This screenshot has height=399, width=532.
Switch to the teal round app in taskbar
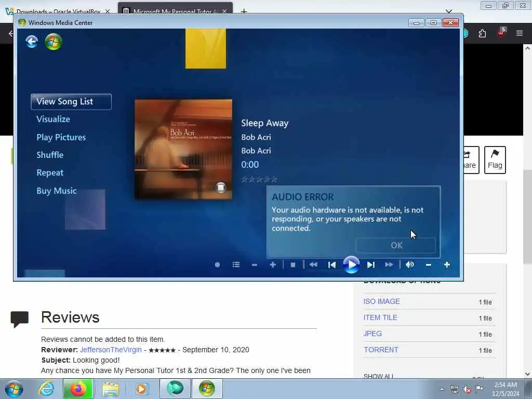[175, 389]
